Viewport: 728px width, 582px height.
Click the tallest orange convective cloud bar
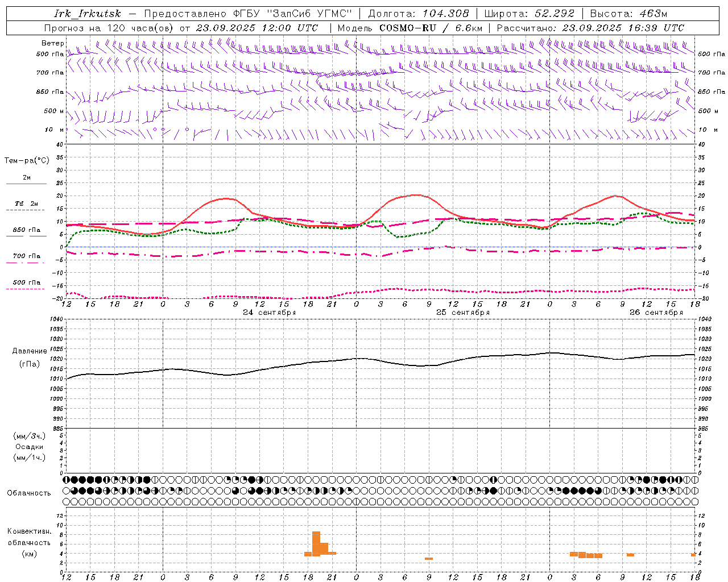point(316,543)
